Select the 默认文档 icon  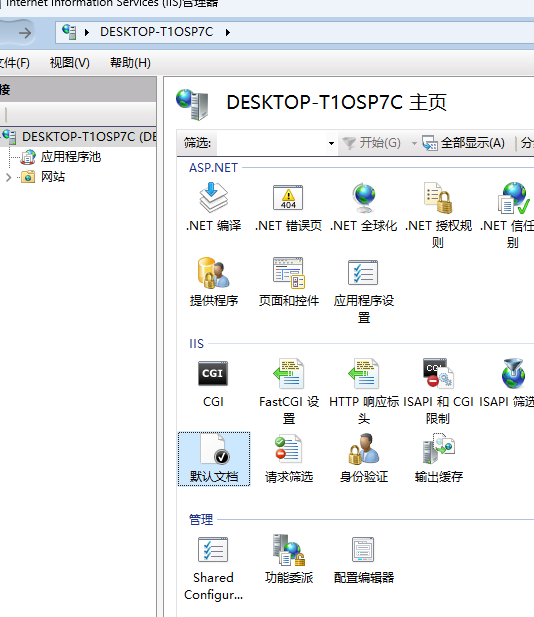click(x=214, y=459)
